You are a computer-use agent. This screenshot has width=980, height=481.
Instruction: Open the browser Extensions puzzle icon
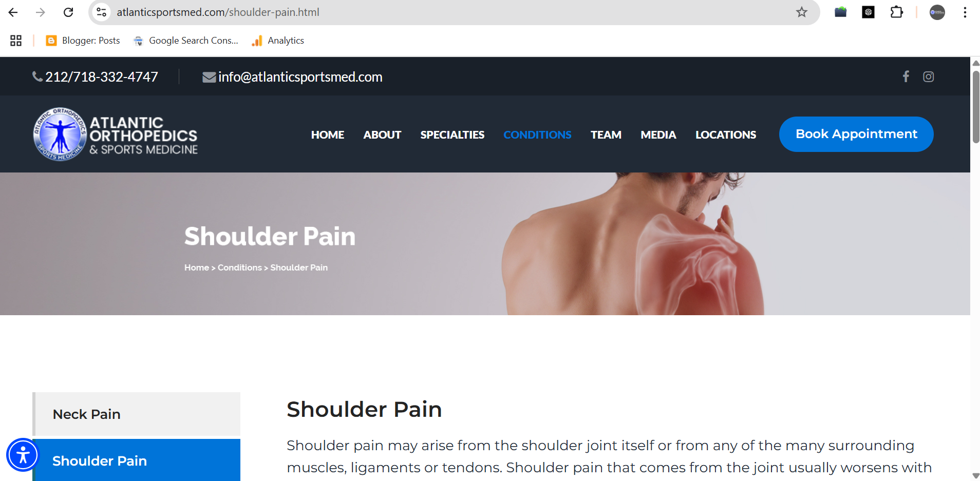(896, 12)
